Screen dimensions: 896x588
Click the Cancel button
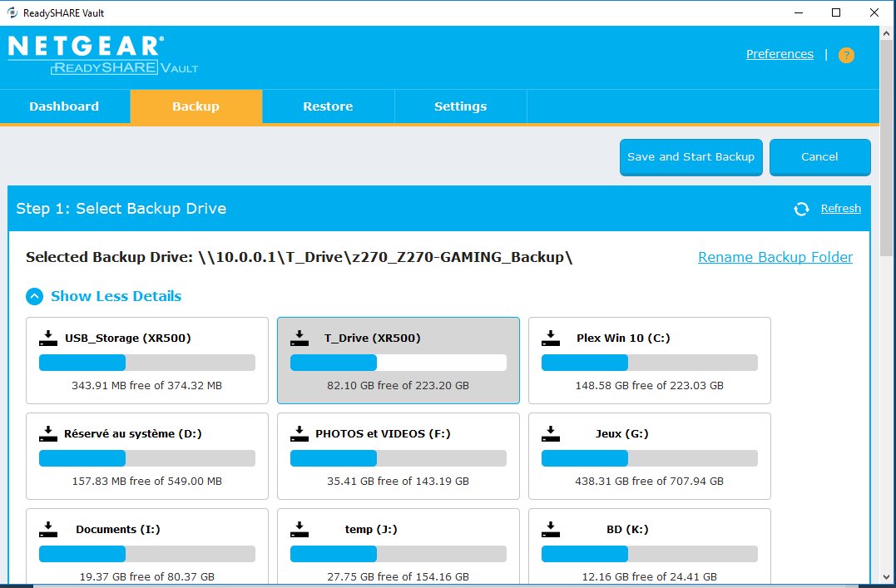tap(819, 157)
